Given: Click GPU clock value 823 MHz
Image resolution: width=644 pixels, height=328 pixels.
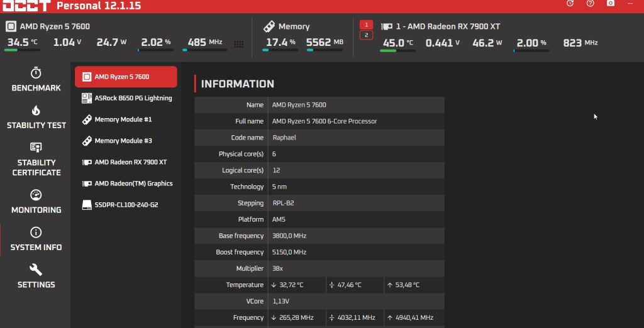Looking at the screenshot, I should 580,43.
